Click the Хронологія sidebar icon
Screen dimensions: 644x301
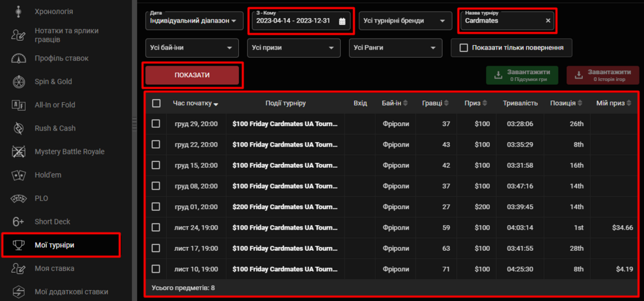click(x=18, y=12)
